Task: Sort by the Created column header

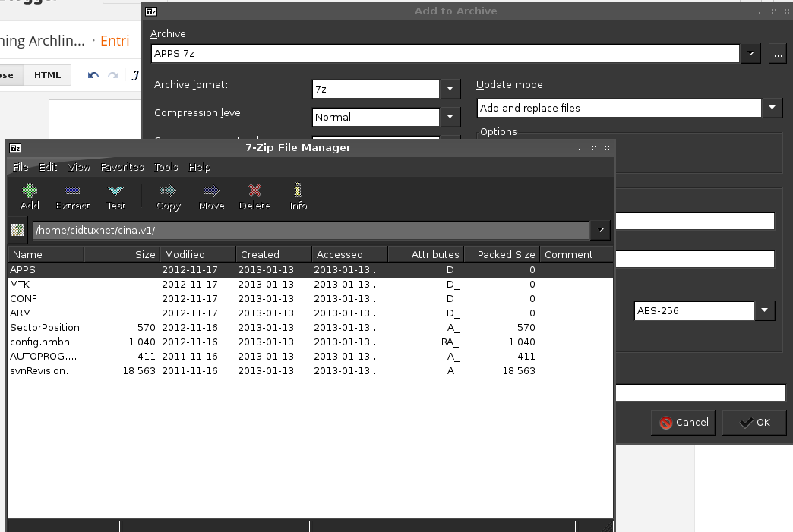Action: click(273, 254)
